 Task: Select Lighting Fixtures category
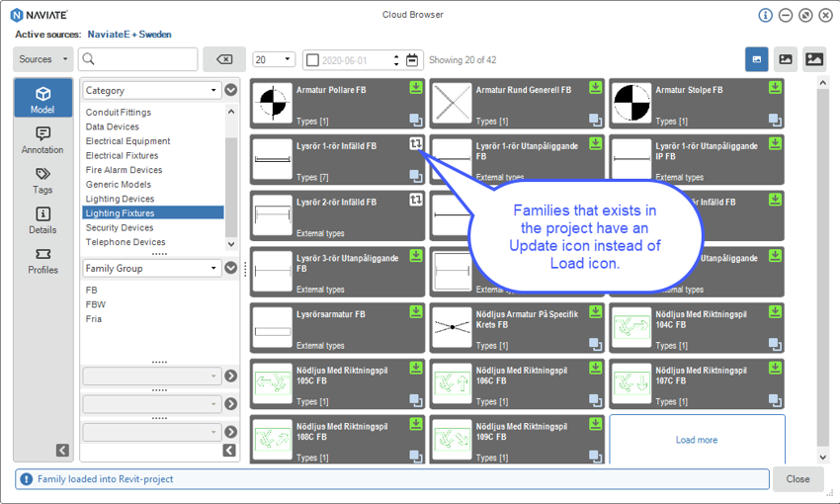coord(153,213)
